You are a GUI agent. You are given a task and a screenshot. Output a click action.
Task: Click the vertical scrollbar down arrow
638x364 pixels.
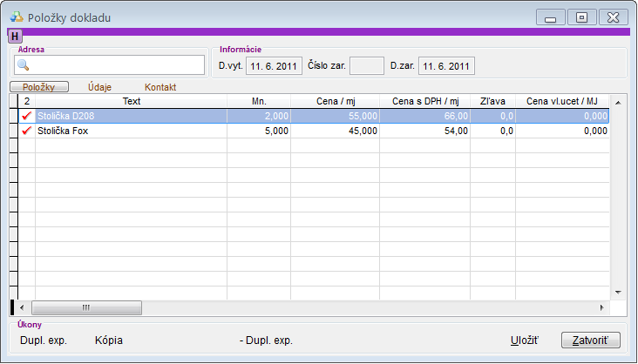(x=618, y=292)
